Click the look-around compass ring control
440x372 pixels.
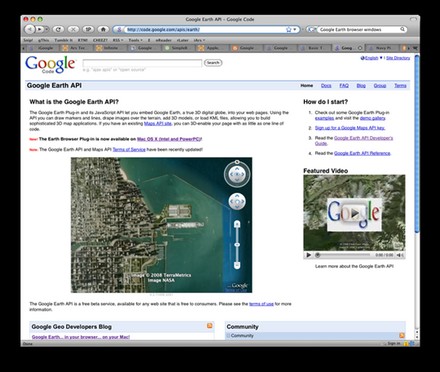click(x=237, y=174)
